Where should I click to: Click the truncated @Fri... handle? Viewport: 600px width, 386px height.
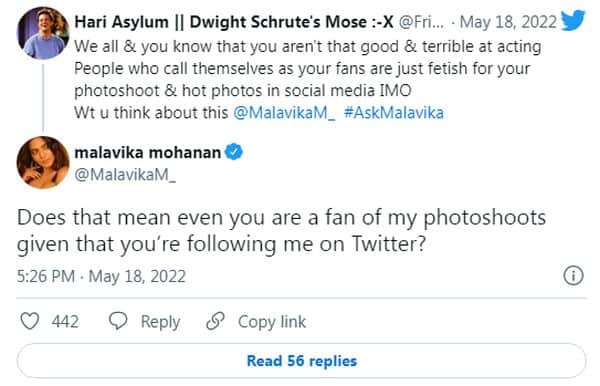click(422, 22)
